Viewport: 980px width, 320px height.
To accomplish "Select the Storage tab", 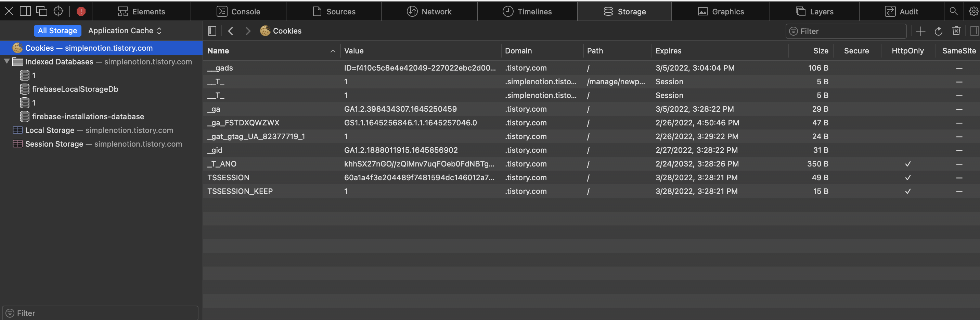I will pyautogui.click(x=625, y=11).
